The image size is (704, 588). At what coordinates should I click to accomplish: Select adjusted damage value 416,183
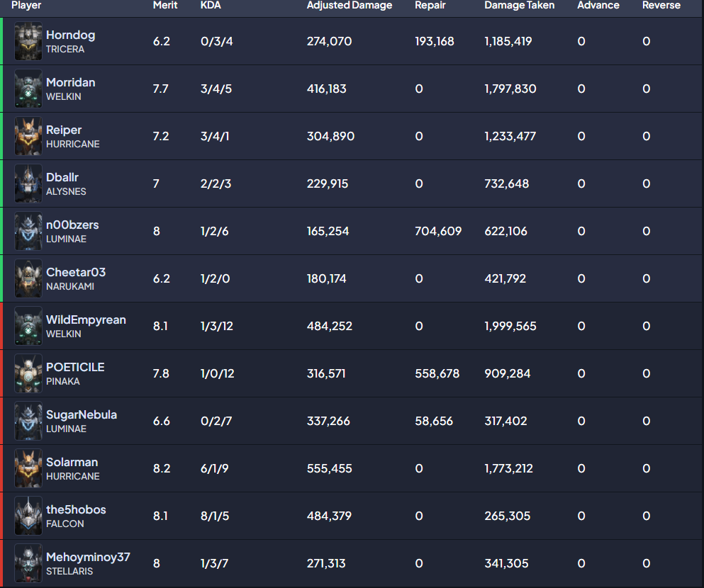pyautogui.click(x=326, y=89)
